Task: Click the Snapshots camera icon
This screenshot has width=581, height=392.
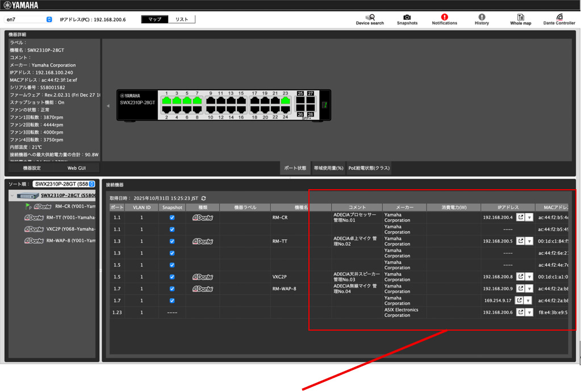Action: pyautogui.click(x=407, y=19)
